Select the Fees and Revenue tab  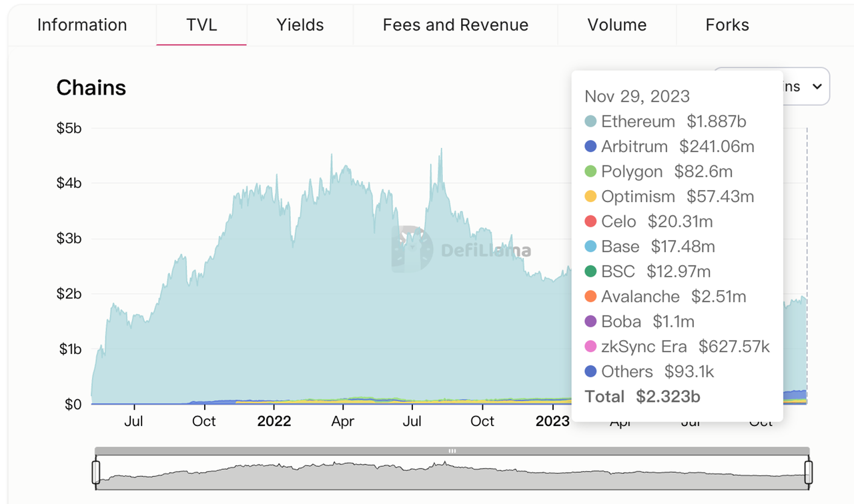tap(455, 25)
